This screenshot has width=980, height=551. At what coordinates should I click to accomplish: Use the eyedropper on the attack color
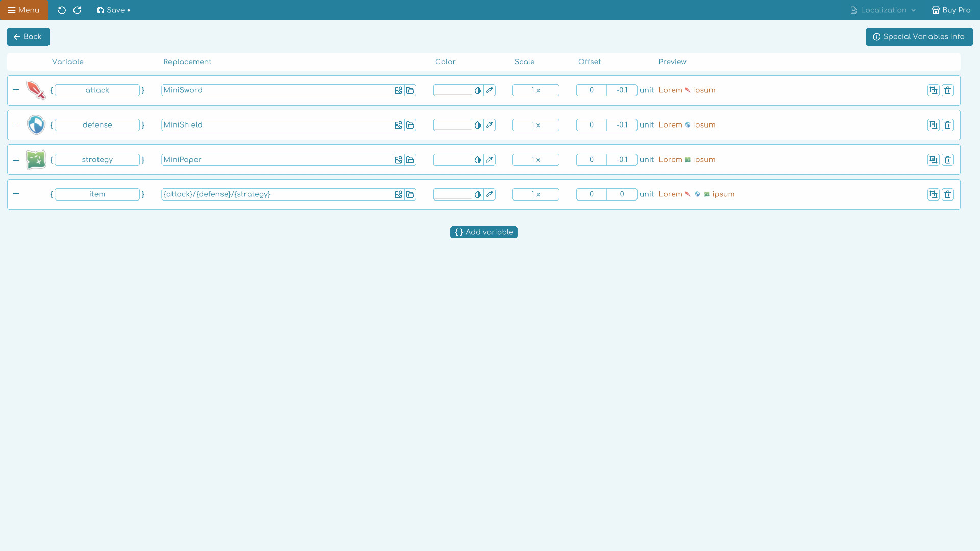pos(489,90)
